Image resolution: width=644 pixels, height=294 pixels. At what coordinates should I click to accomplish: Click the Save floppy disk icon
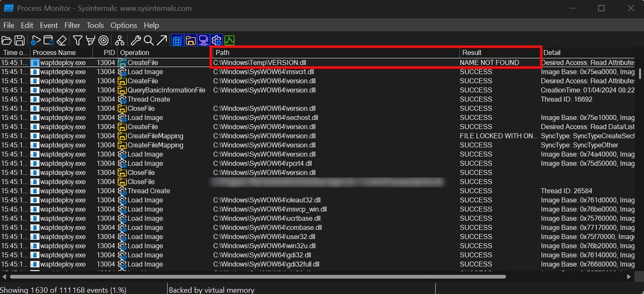click(x=19, y=40)
